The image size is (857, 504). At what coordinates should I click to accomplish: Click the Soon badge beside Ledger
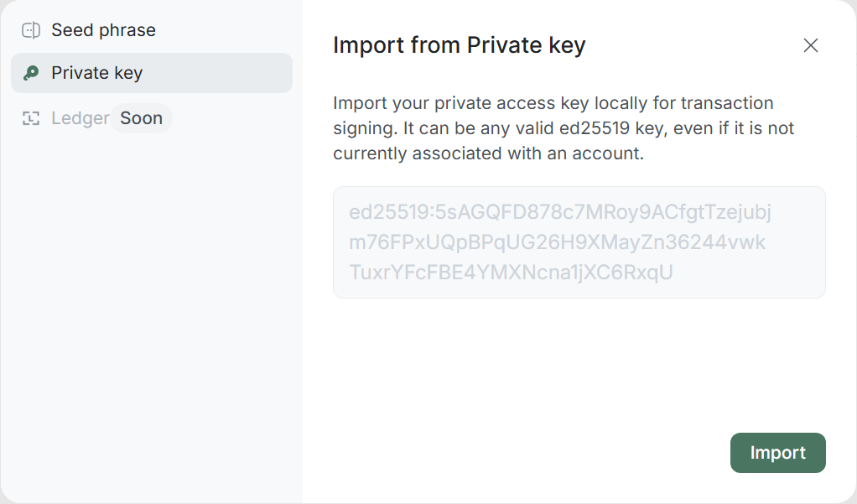coord(141,118)
